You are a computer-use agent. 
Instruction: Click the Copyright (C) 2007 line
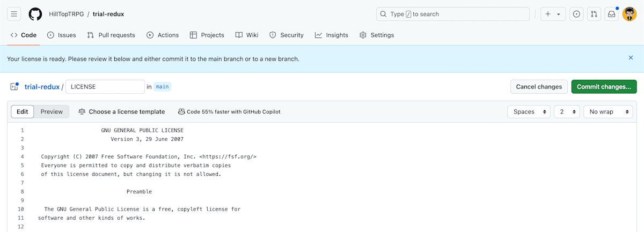[x=149, y=156]
